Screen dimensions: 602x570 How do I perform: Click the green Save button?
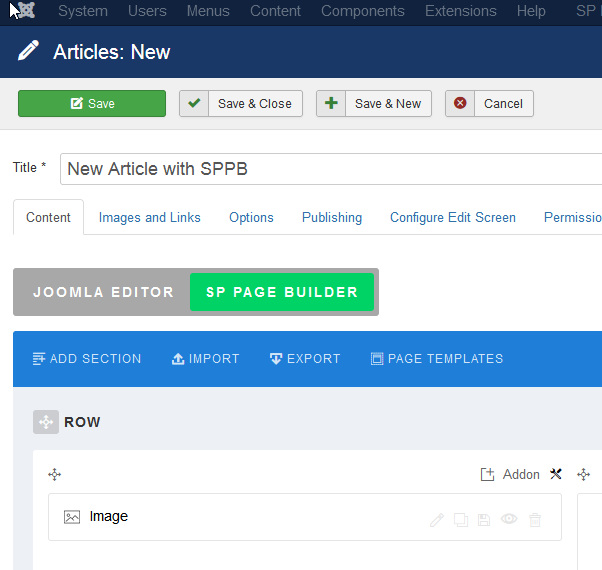tap(92, 104)
